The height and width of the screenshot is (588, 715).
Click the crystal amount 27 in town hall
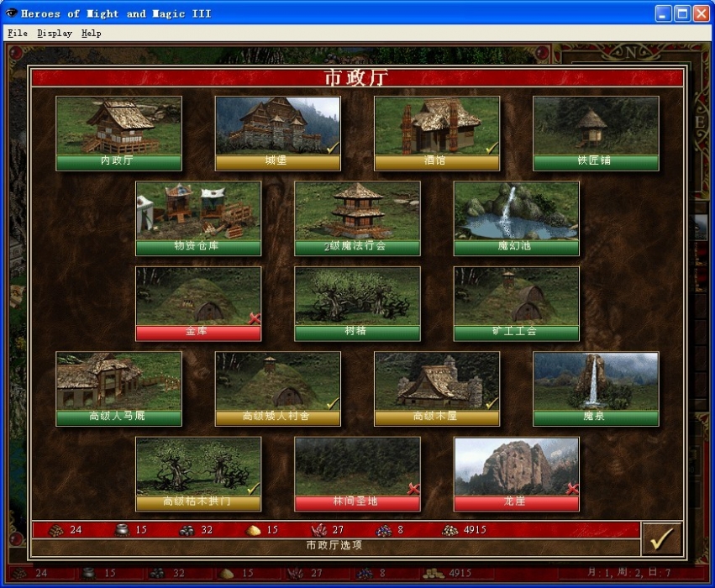338,530
